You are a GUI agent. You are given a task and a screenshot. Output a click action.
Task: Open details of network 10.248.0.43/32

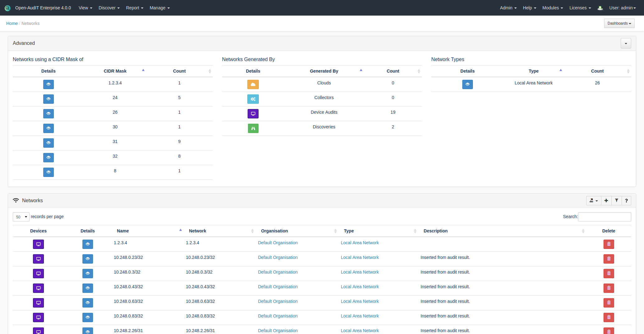[x=87, y=288]
